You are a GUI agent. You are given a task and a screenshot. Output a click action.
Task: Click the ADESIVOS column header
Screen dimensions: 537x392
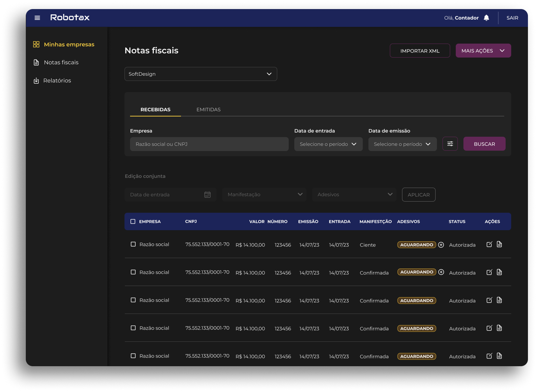[409, 221]
